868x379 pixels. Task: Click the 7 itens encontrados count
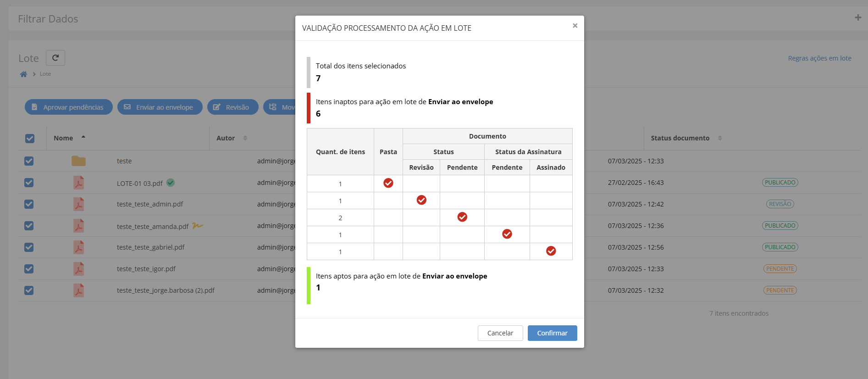pos(739,313)
